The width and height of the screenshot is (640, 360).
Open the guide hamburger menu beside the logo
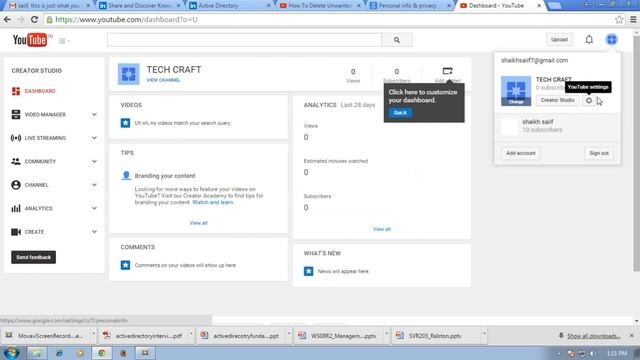64,40
